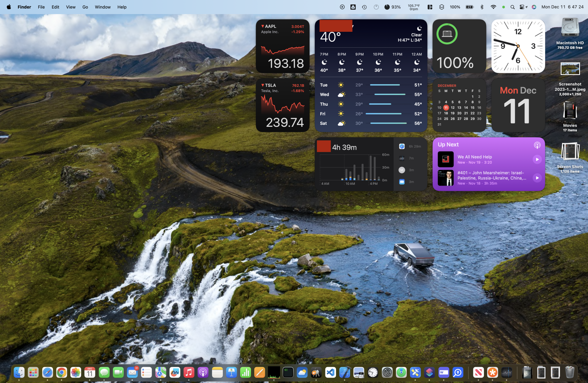Open the Go menu
Screen dimensions: 588x383
coord(85,7)
